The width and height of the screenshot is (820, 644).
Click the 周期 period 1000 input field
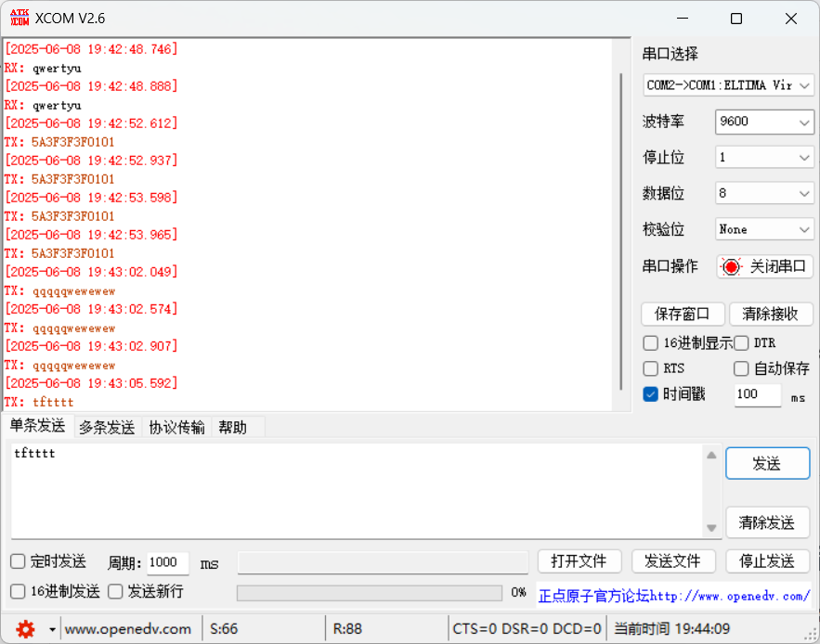(167, 562)
